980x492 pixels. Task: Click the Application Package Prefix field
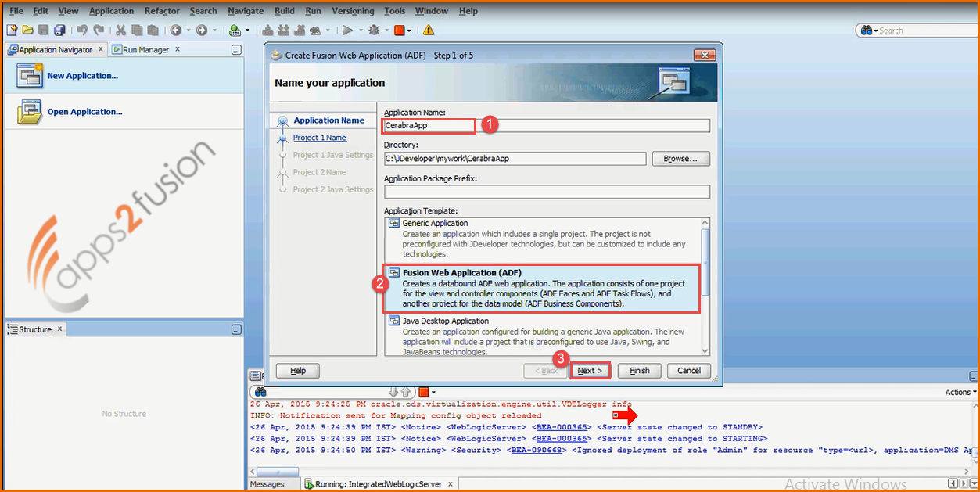547,192
